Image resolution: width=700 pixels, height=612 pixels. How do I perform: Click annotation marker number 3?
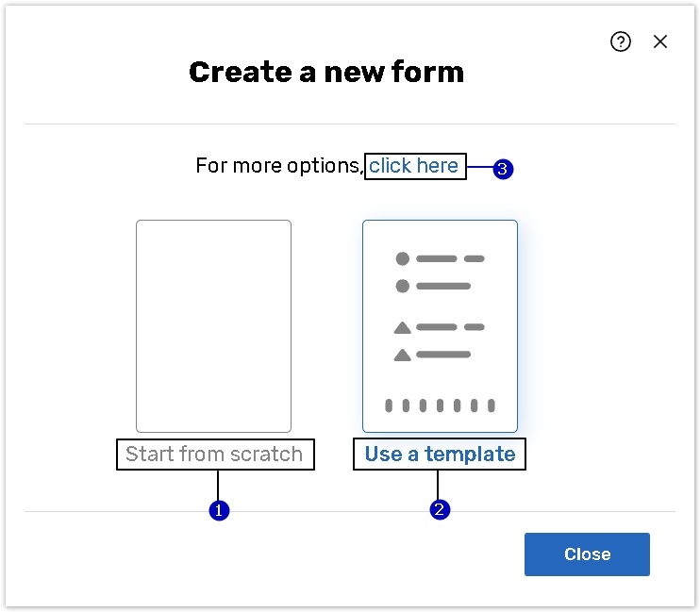coord(503,170)
